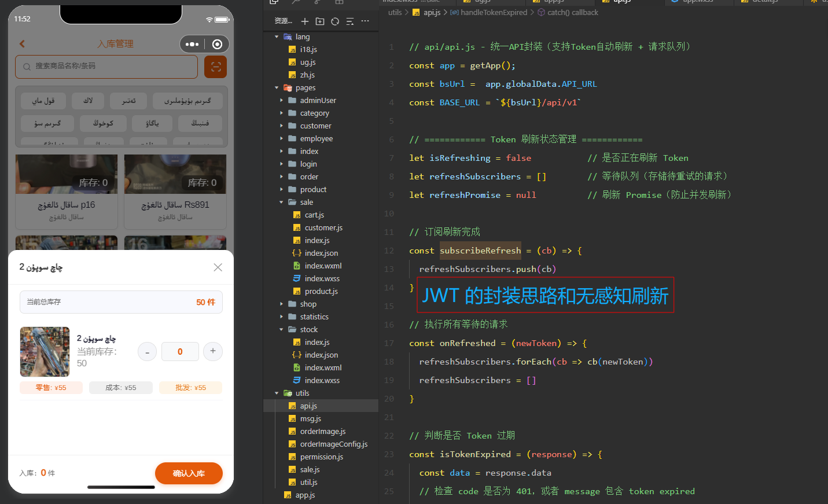
Task: Tap the 确认入库 button
Action: coord(189,473)
